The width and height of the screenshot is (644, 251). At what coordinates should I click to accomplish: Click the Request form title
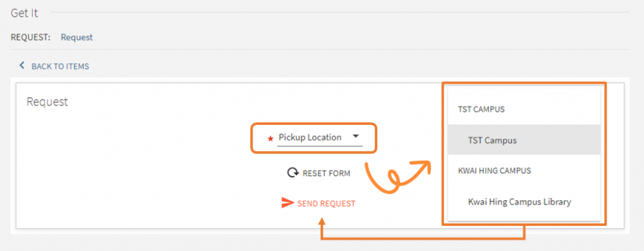tap(47, 102)
